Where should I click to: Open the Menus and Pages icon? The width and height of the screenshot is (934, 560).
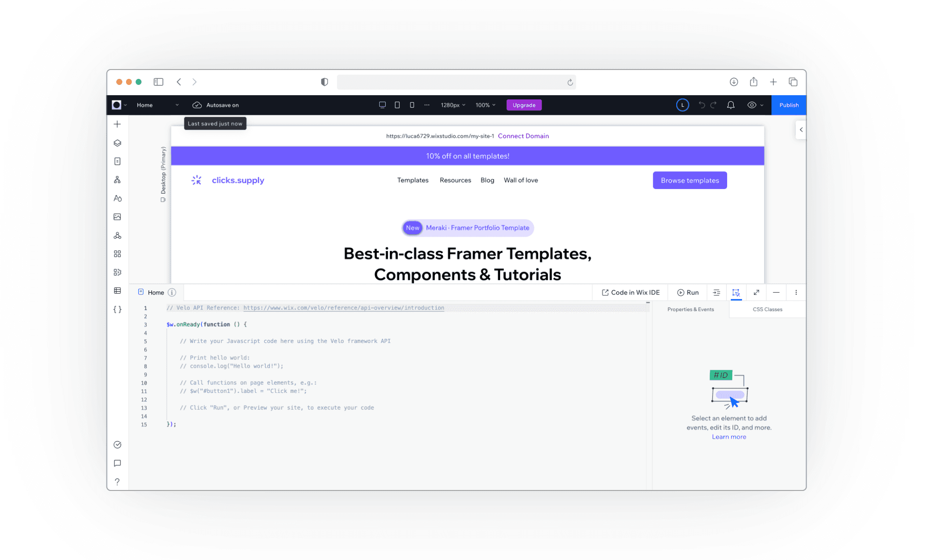[x=118, y=161]
